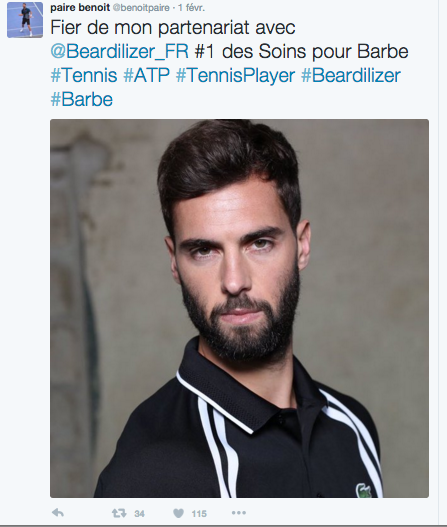Enlarge the attached portrait photo
447x527 pixels.
pos(239,308)
